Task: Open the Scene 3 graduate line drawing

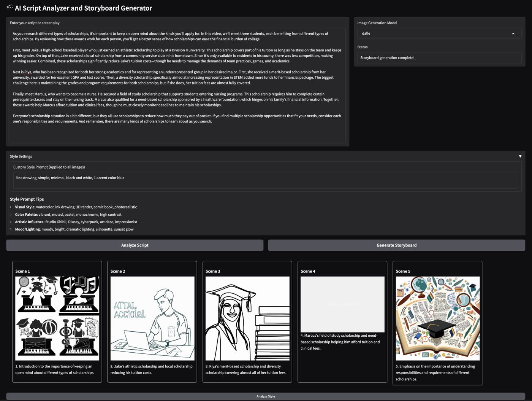Action: [x=247, y=318]
